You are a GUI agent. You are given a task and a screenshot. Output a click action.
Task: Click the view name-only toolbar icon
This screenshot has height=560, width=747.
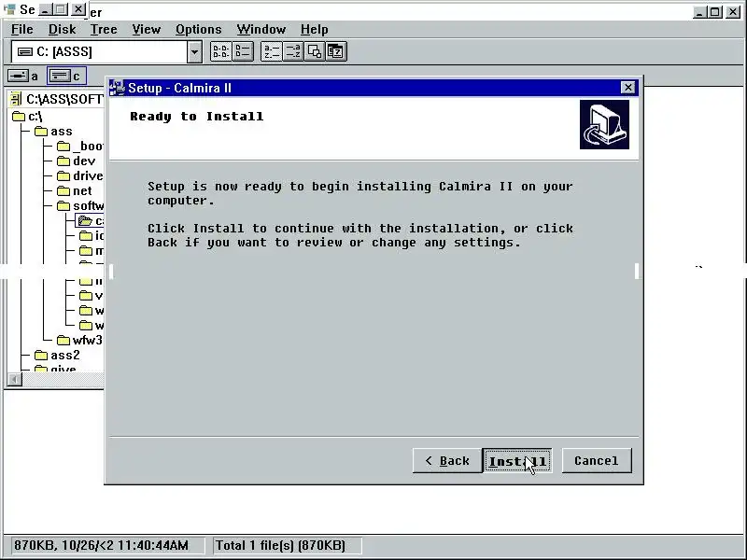pos(221,51)
